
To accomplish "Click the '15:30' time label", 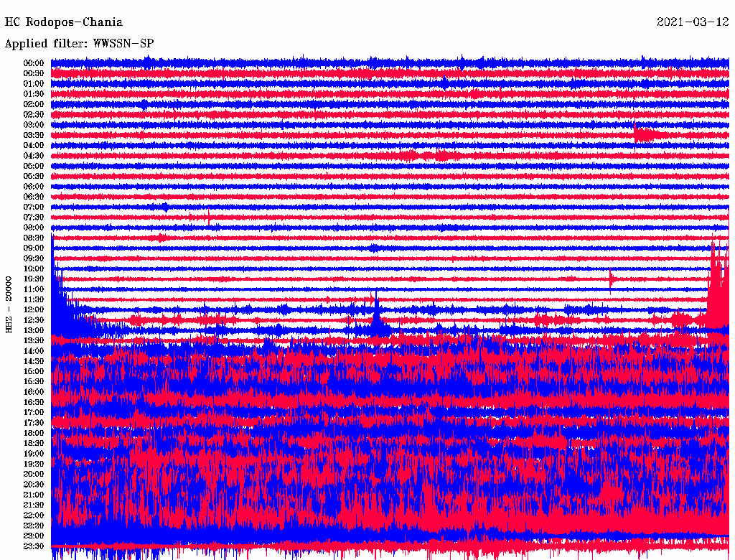I will 34,381.
